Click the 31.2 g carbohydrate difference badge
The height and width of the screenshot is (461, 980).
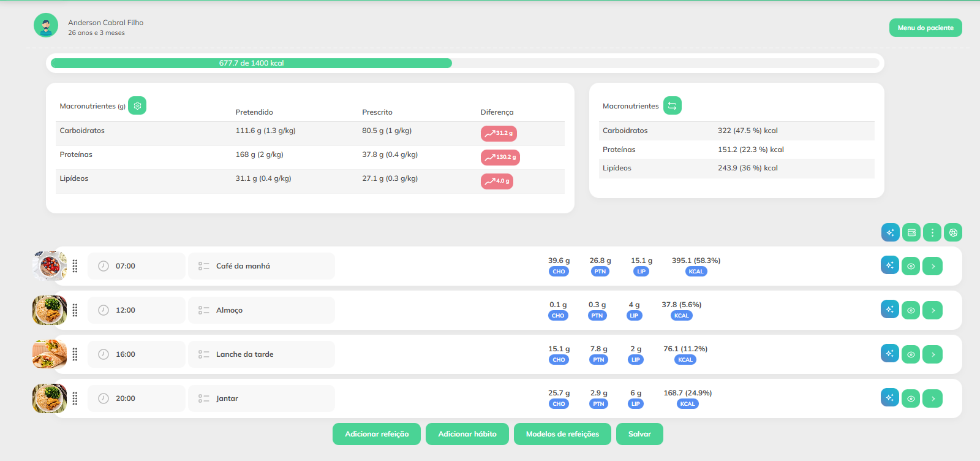[499, 133]
